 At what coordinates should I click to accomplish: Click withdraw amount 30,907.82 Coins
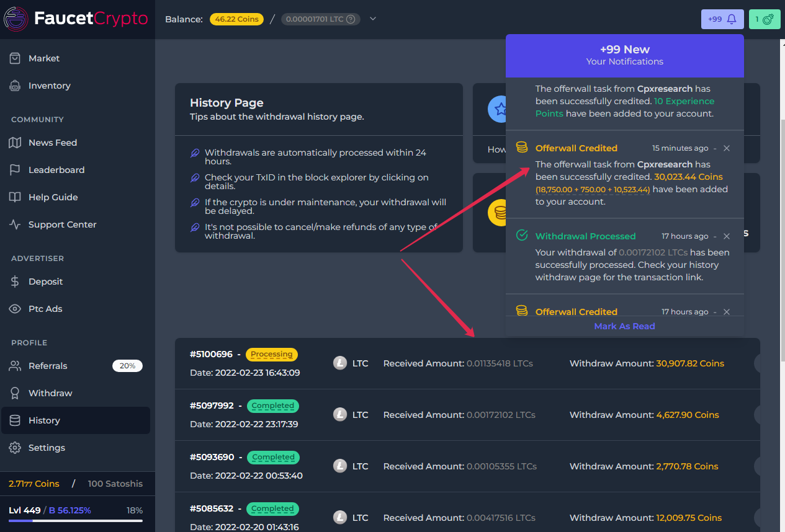pos(690,363)
